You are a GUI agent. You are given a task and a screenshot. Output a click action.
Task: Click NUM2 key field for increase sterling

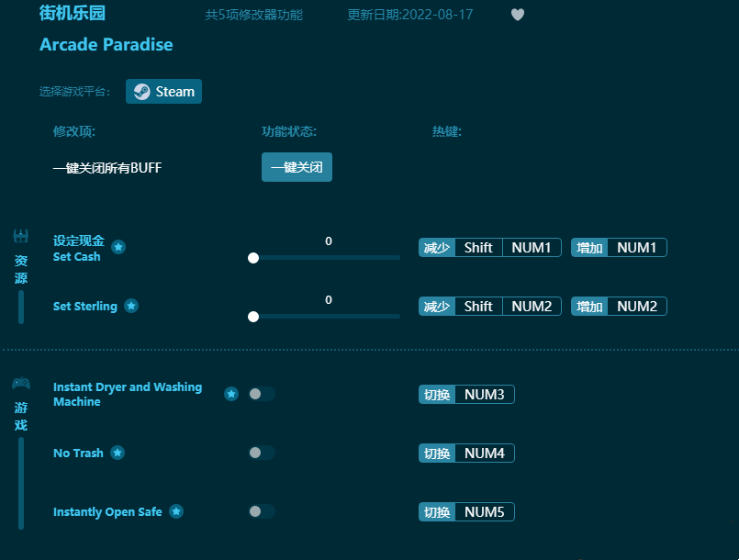point(637,307)
